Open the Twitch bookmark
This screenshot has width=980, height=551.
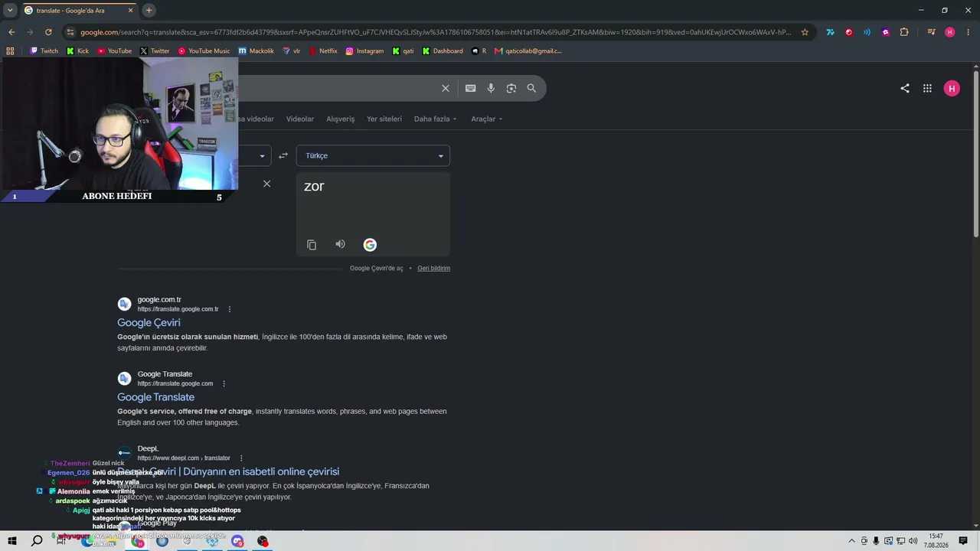pyautogui.click(x=44, y=51)
